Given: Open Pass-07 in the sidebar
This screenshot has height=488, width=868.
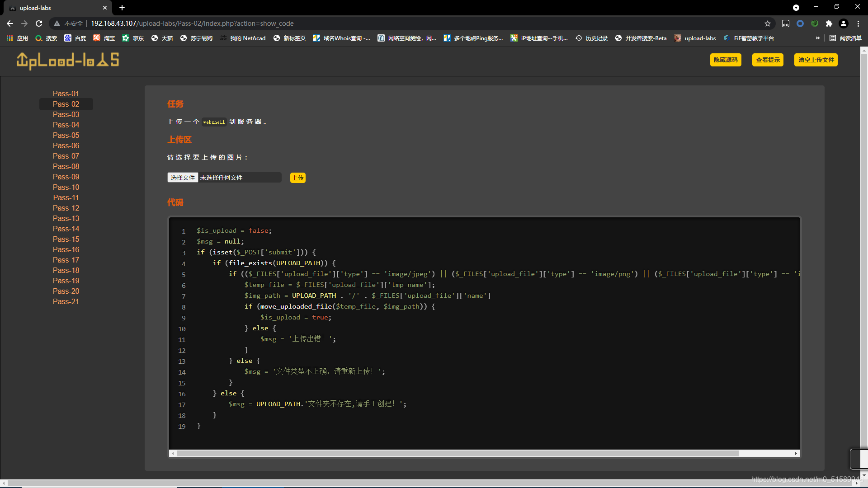Looking at the screenshot, I should coord(66,156).
